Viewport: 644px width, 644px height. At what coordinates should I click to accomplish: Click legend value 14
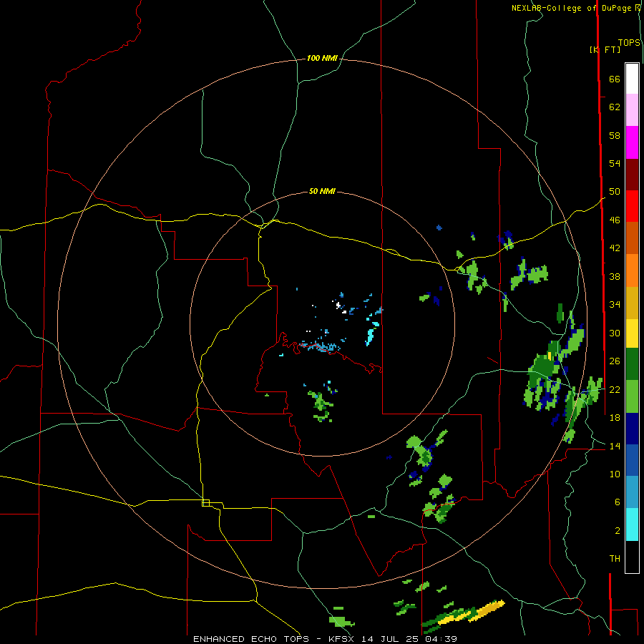615,446
